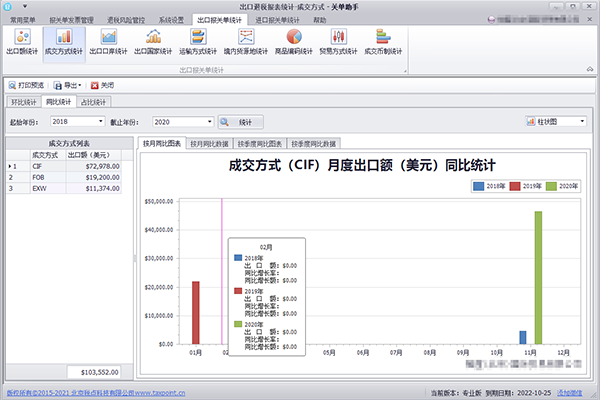
Task: Toggle the 2018年 blue legend swatch
Action: pyautogui.click(x=478, y=186)
